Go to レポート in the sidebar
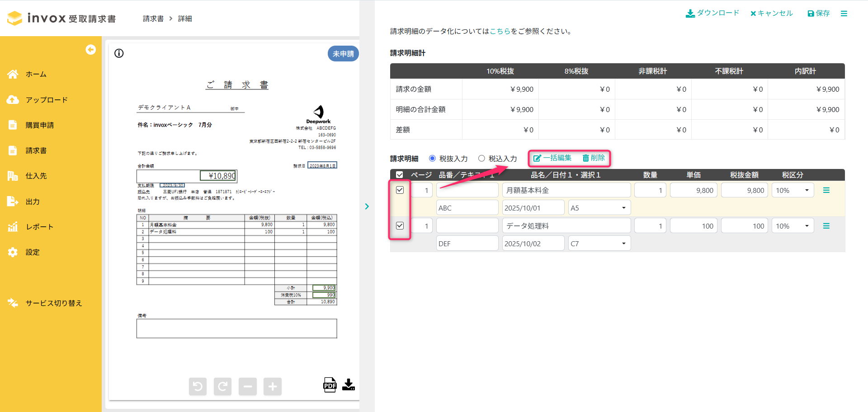The image size is (868, 412). pyautogui.click(x=39, y=227)
